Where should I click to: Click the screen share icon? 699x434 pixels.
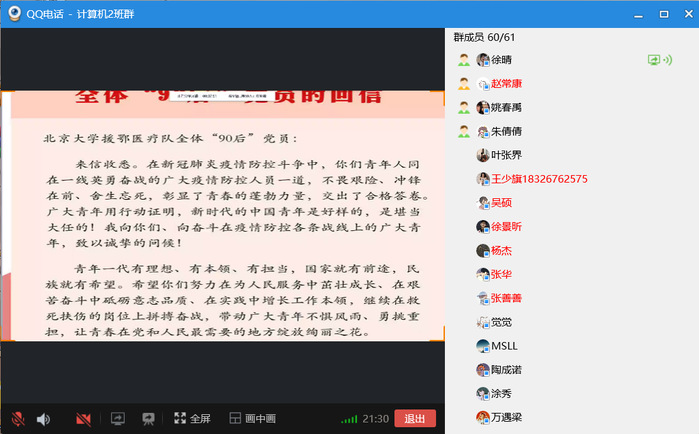(x=117, y=418)
